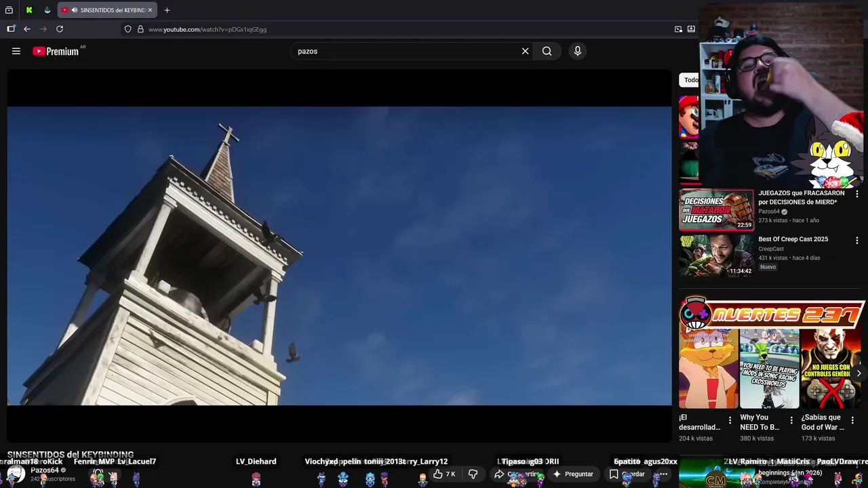Dislike the video
The image size is (868, 488).
coord(473,474)
